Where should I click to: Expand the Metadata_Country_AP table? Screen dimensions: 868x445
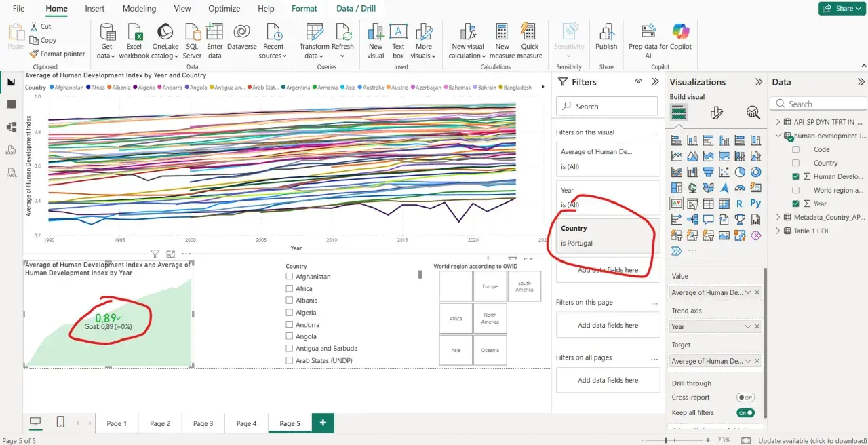coord(778,217)
